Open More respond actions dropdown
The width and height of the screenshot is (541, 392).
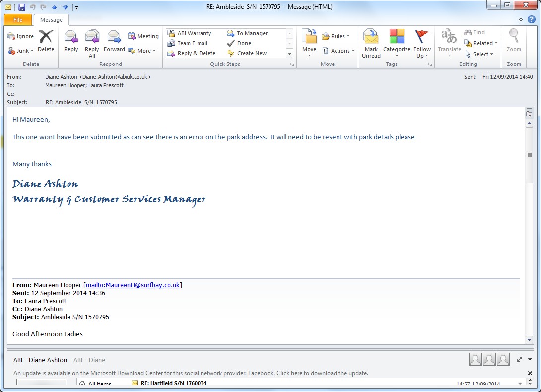point(142,51)
